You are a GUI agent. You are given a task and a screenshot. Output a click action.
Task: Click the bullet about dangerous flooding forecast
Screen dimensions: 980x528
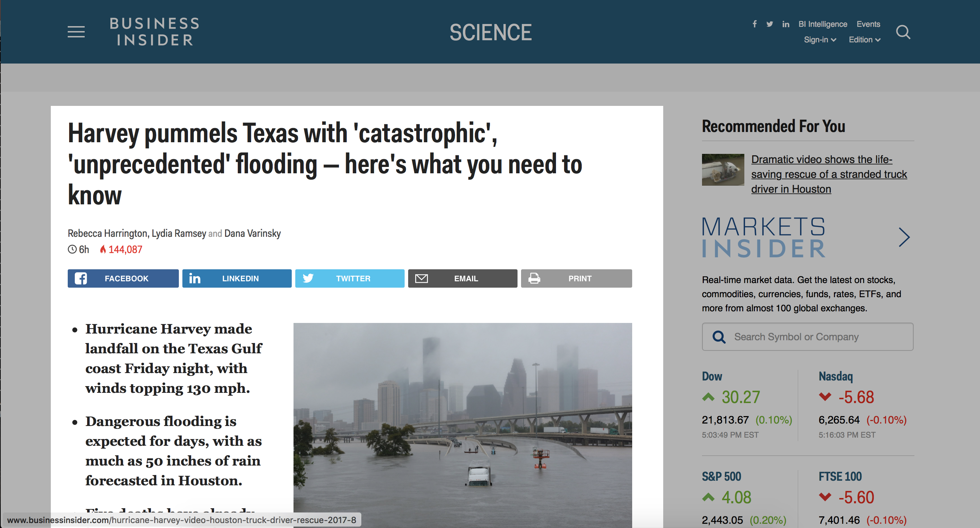point(174,451)
